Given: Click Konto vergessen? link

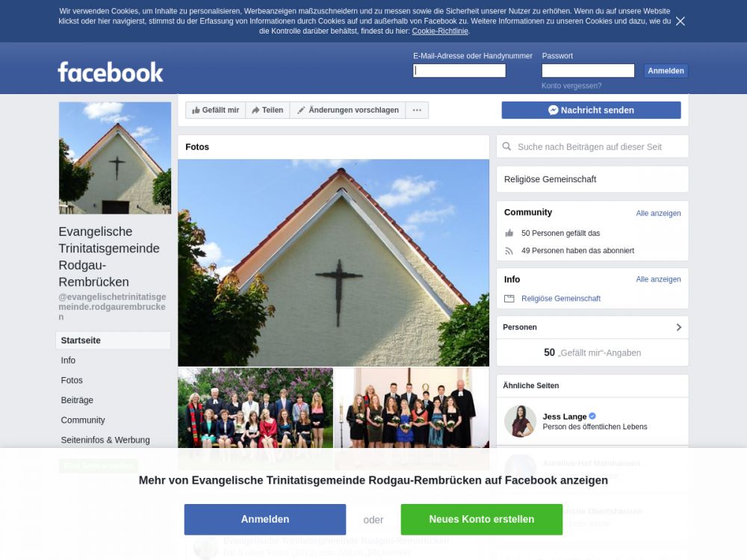Looking at the screenshot, I should click(571, 86).
